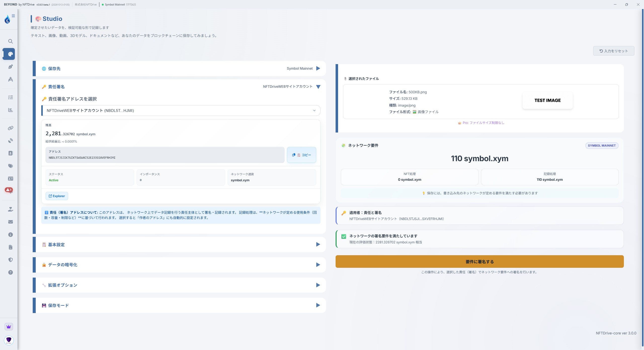
Task: Open the info circle sidebar icon
Action: coord(10,235)
